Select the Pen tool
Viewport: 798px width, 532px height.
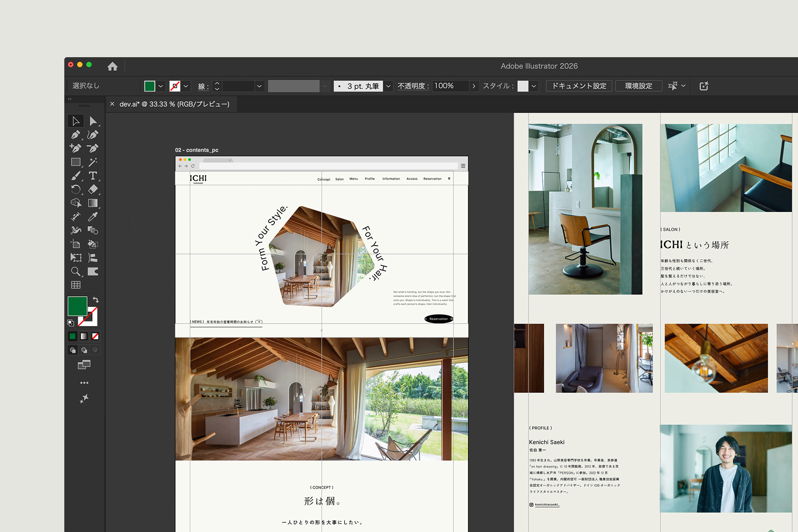pyautogui.click(x=76, y=135)
